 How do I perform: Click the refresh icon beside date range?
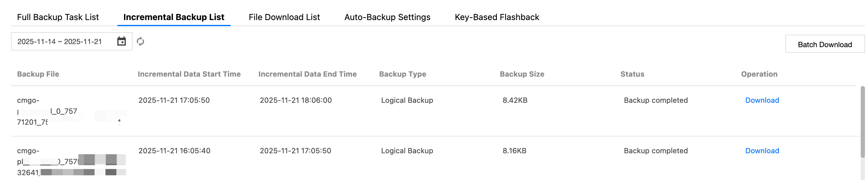tap(140, 41)
